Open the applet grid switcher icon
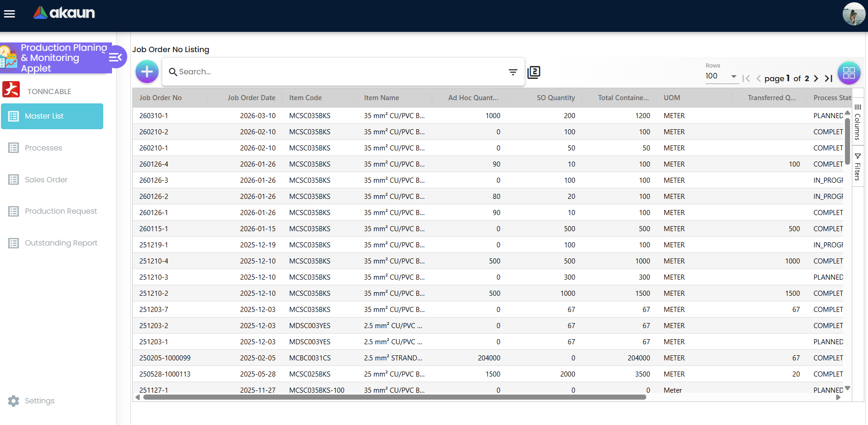 [849, 73]
